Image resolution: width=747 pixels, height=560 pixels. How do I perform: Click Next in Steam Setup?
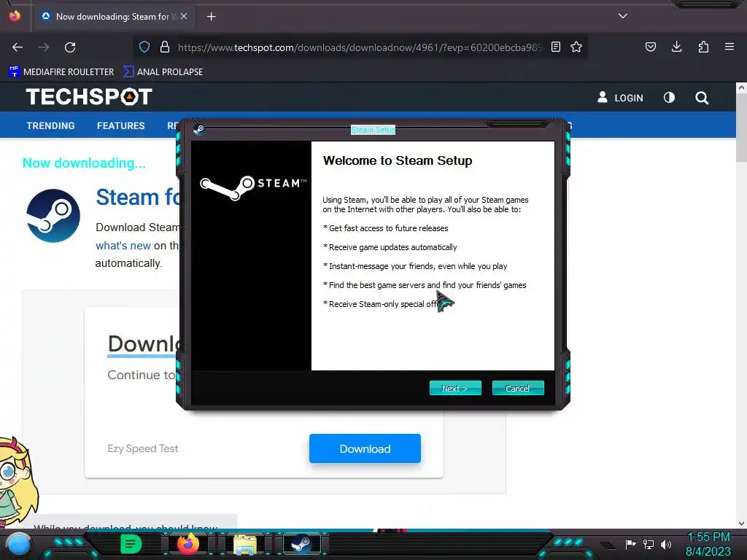pos(455,388)
